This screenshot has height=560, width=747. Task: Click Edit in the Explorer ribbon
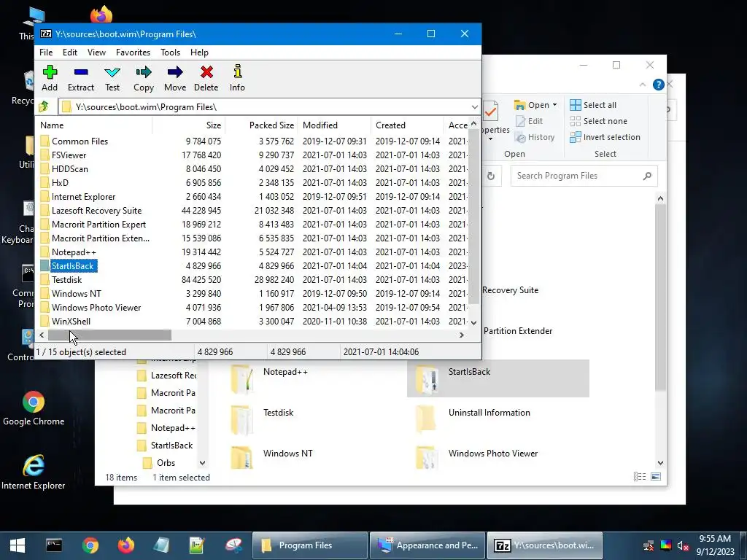[529, 121]
